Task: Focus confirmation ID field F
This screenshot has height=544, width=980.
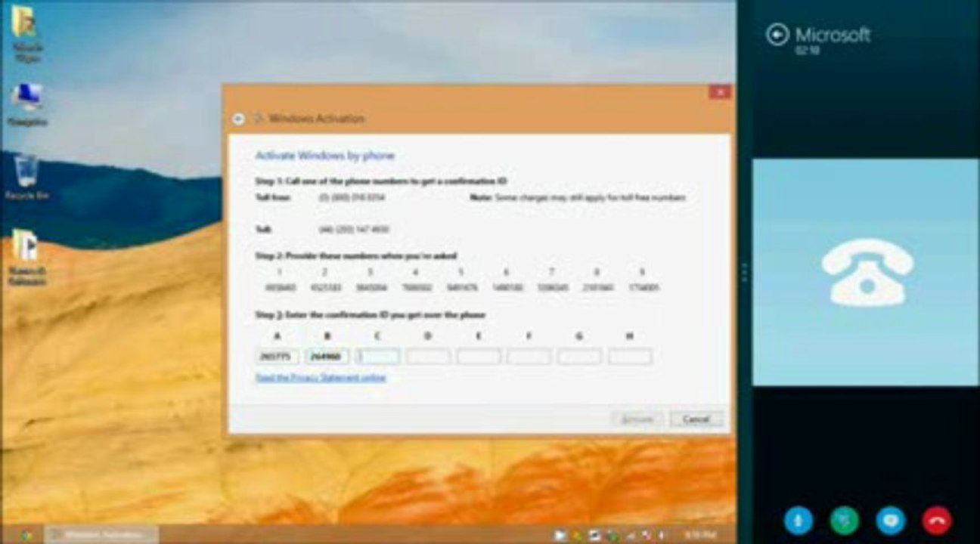Action: 529,356
